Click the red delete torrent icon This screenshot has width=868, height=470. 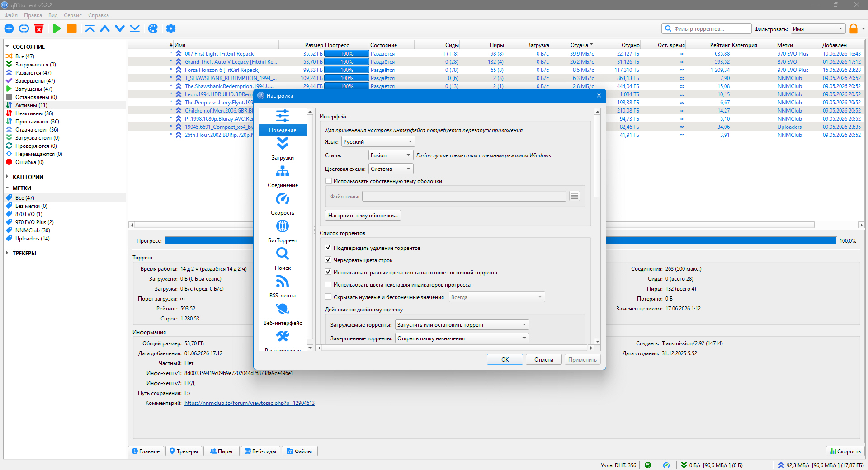pyautogui.click(x=39, y=28)
